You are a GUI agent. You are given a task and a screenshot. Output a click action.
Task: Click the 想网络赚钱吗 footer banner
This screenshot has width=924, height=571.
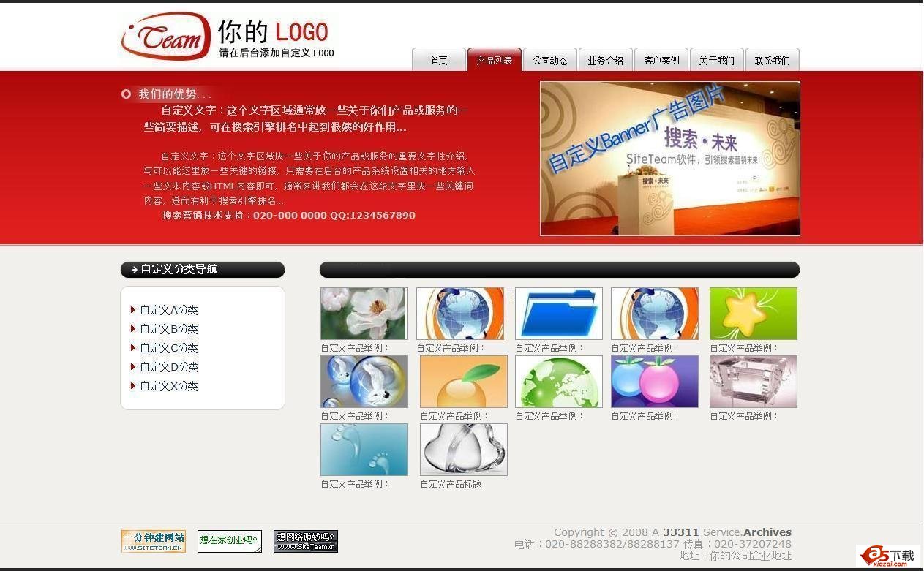(x=305, y=541)
